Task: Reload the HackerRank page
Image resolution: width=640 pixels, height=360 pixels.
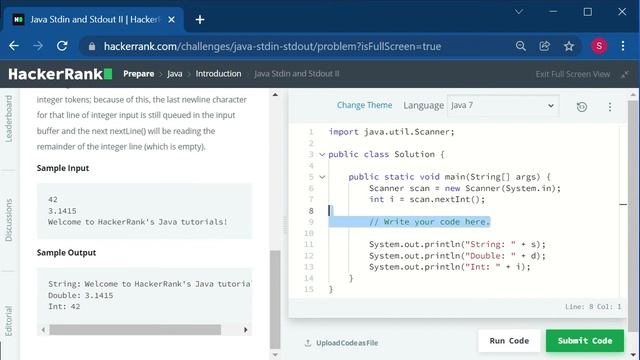Action: (62, 46)
